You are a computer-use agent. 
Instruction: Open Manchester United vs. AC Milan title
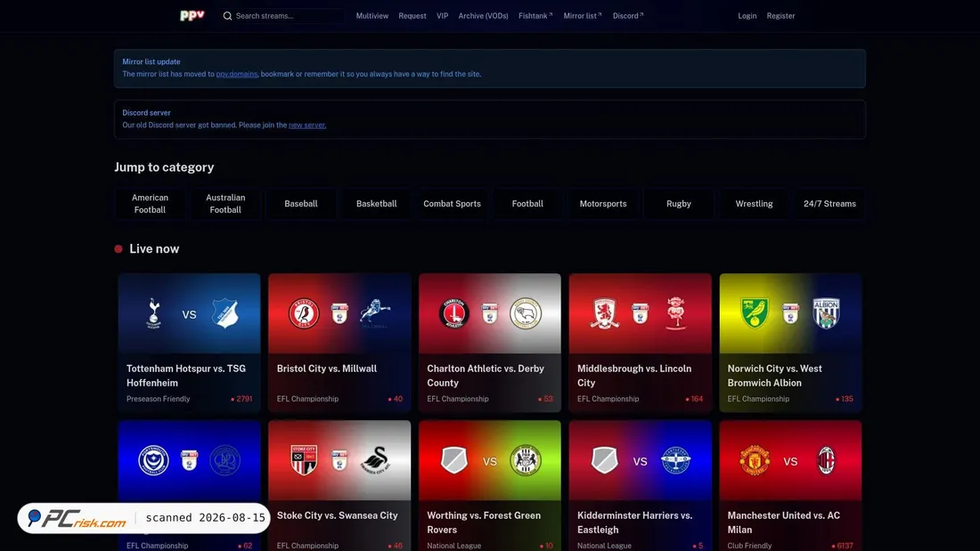point(784,523)
